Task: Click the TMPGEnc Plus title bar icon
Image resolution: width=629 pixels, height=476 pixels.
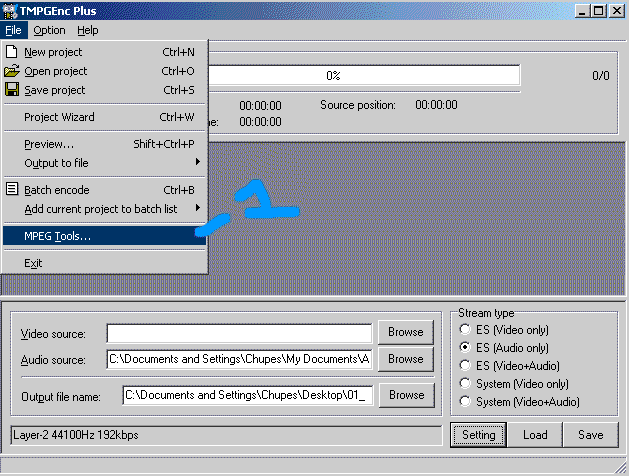Action: [10, 11]
